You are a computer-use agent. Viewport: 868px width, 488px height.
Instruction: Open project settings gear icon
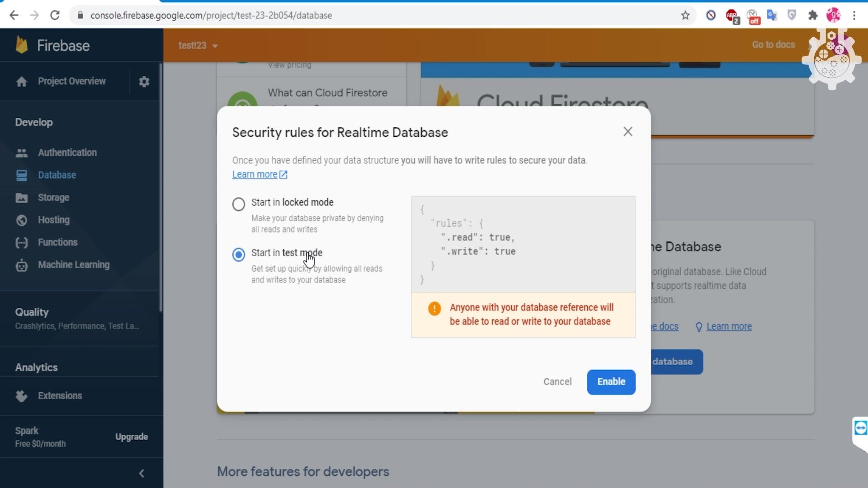[144, 82]
